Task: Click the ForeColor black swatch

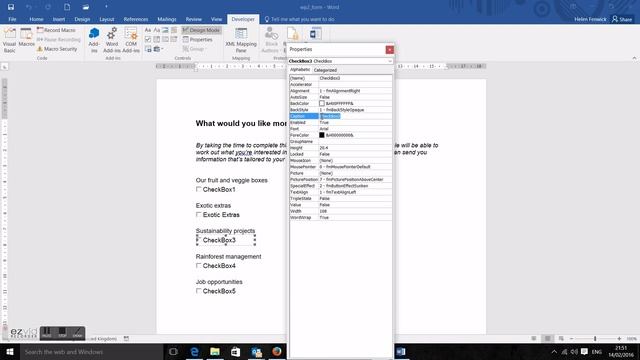Action: point(322,135)
